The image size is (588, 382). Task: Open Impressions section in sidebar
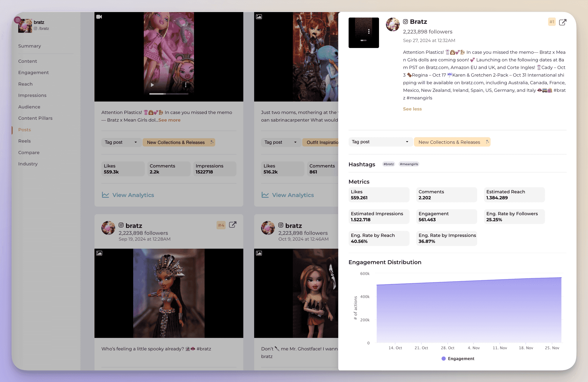tap(32, 95)
